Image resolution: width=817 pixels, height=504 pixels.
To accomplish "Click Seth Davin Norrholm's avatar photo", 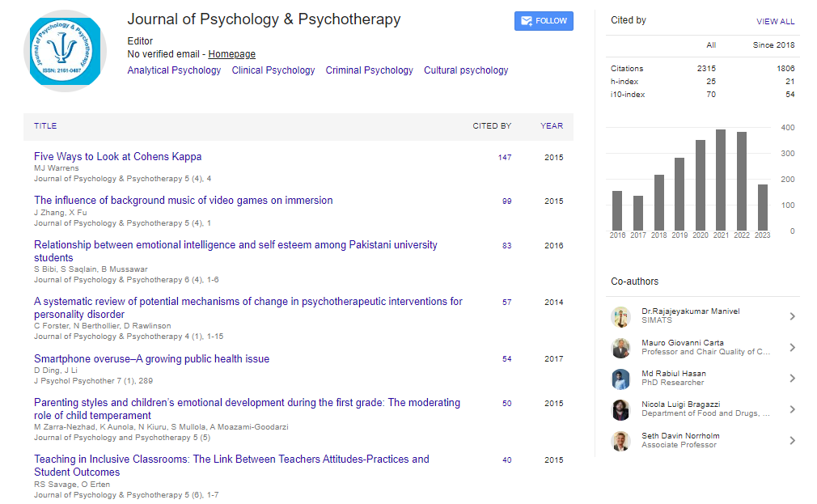I will [620, 441].
